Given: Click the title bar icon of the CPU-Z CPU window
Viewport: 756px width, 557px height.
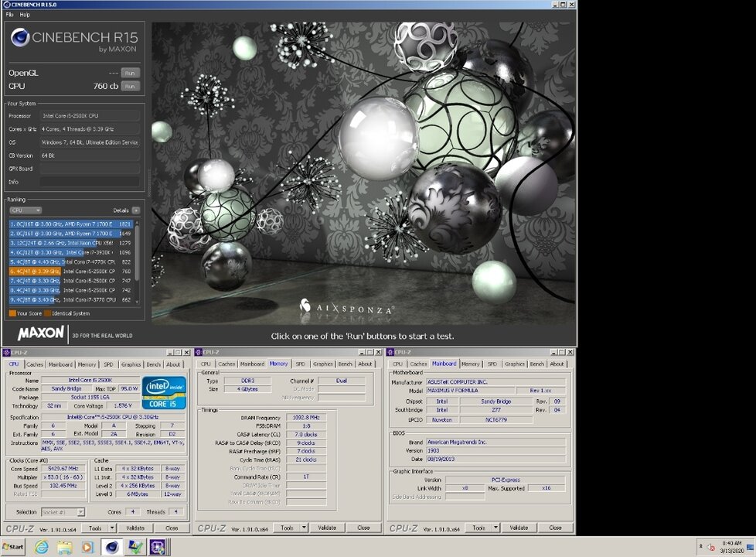Looking at the screenshot, I should pos(6,352).
